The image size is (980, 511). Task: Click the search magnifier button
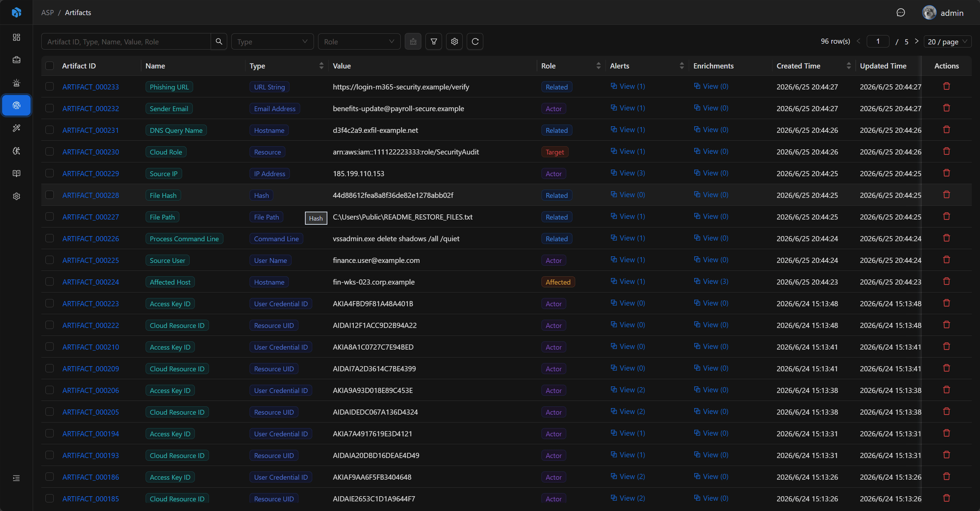coord(219,41)
